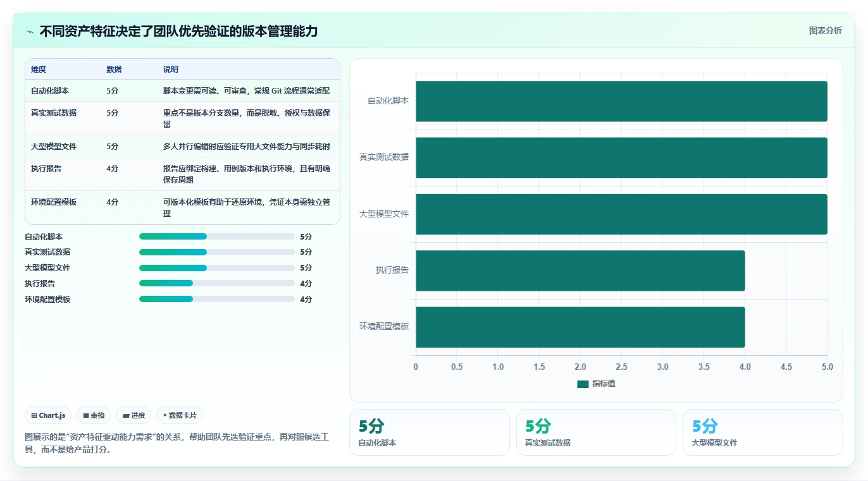Click the 环境配置模板 progress bar

click(217, 299)
